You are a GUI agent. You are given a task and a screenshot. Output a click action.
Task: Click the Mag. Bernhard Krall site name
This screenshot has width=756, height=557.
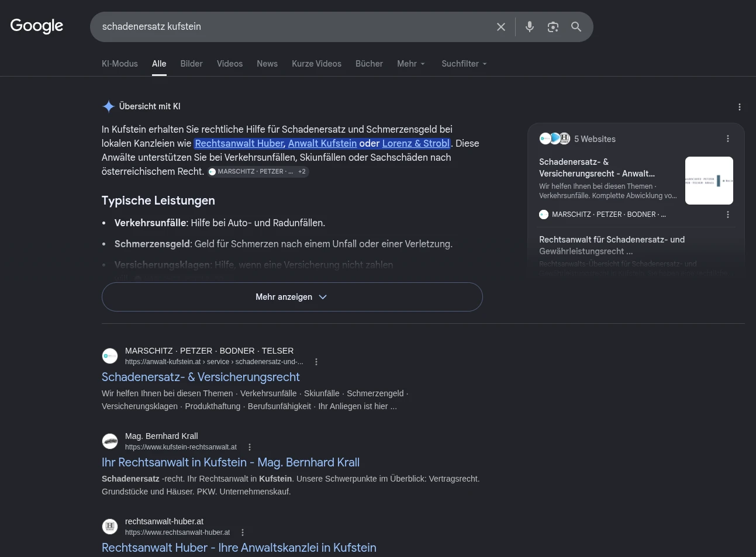[161, 436]
